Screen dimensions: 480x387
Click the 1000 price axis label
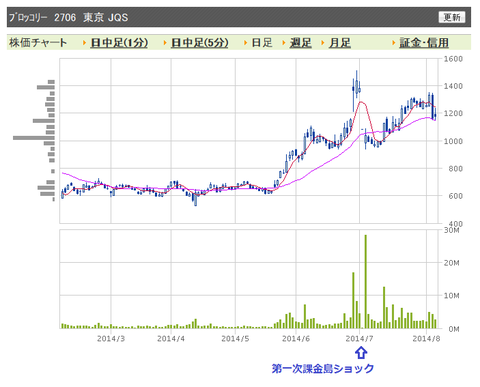point(453,141)
